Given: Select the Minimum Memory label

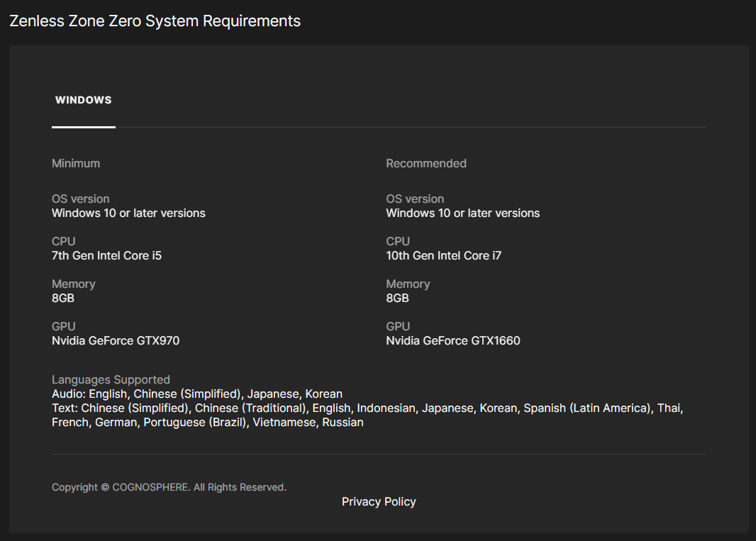Looking at the screenshot, I should (x=74, y=284).
